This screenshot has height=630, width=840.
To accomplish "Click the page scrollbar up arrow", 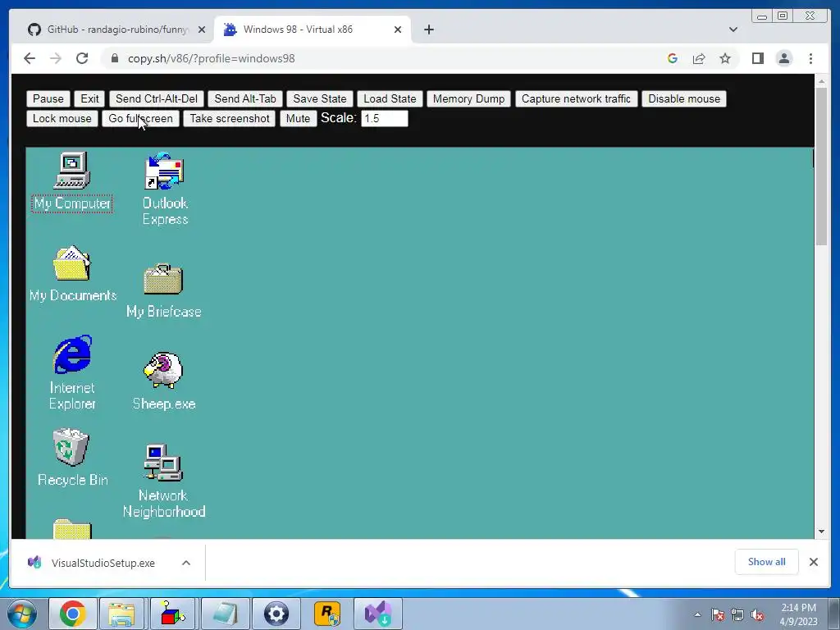I will point(821,81).
